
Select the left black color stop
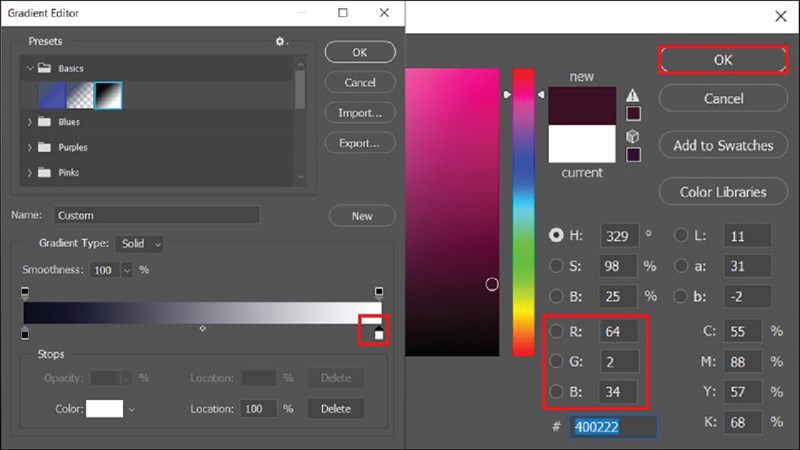[25, 333]
